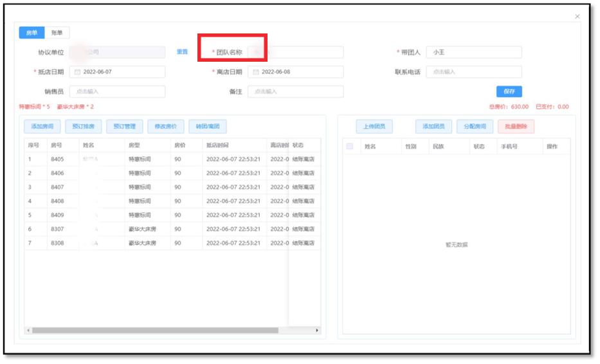Click the 备注 input field

point(296,91)
